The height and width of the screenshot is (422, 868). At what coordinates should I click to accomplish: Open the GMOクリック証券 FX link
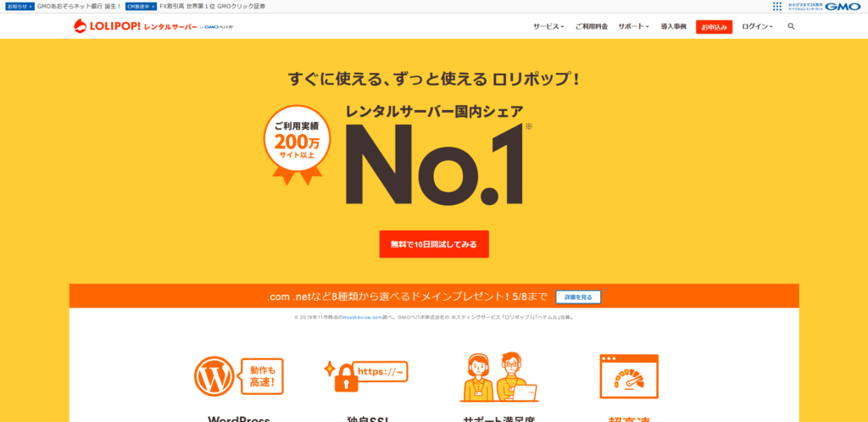point(212,6)
